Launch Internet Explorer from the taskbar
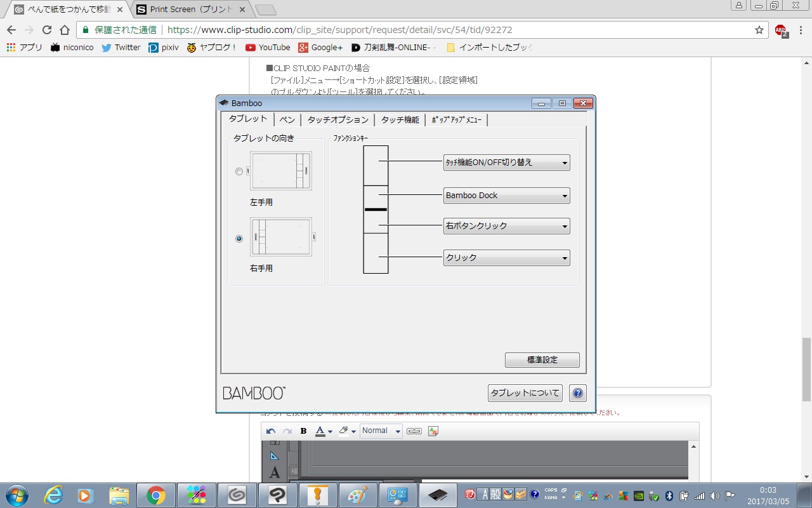This screenshot has height=508, width=812. [53, 495]
